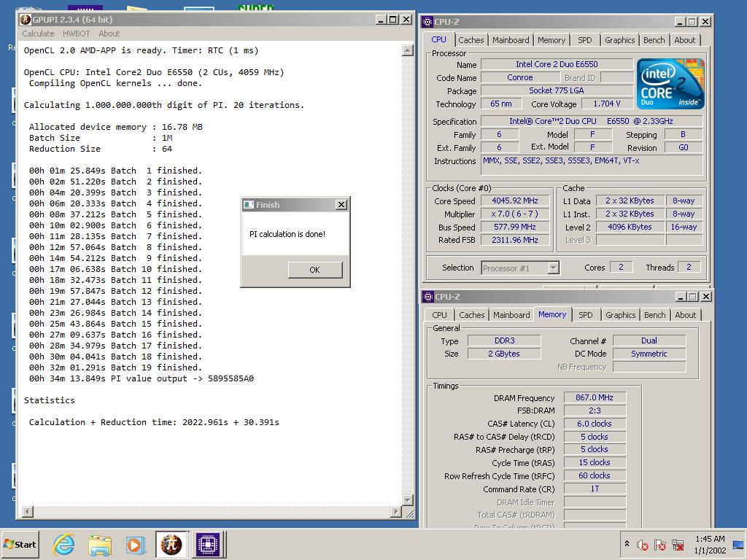Click the Multiplier value x 7.0 ( 6 - 7 )
Image resolution: width=747 pixels, height=560 pixels.
point(514,214)
